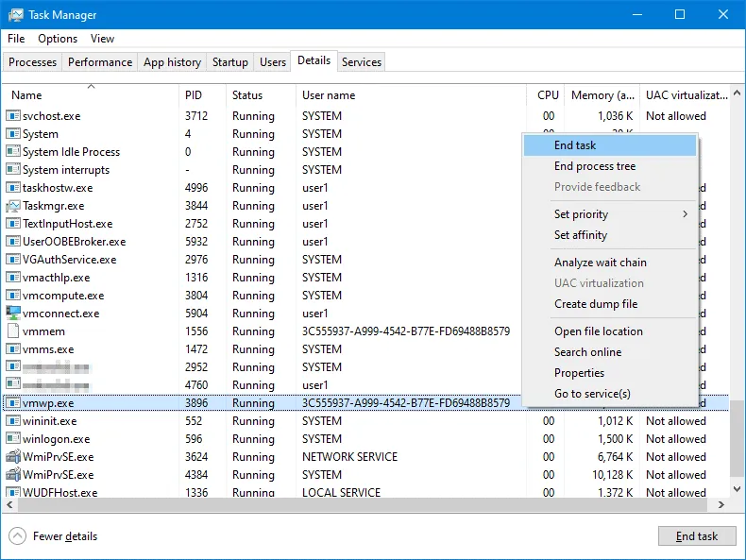Click the Taskmgr.exe process icon
Viewport: 746px width, 560px height.
point(13,206)
